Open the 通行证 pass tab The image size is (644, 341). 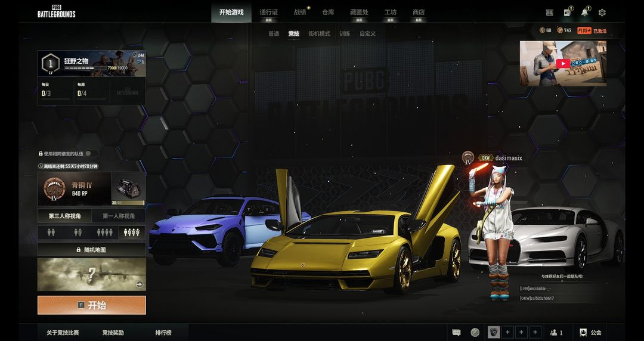tap(268, 13)
